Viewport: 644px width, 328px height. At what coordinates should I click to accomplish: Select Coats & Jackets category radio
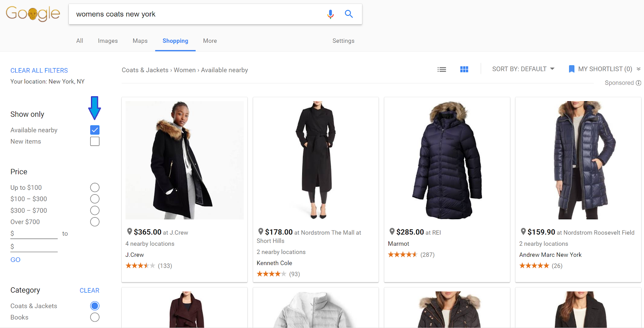[95, 306]
